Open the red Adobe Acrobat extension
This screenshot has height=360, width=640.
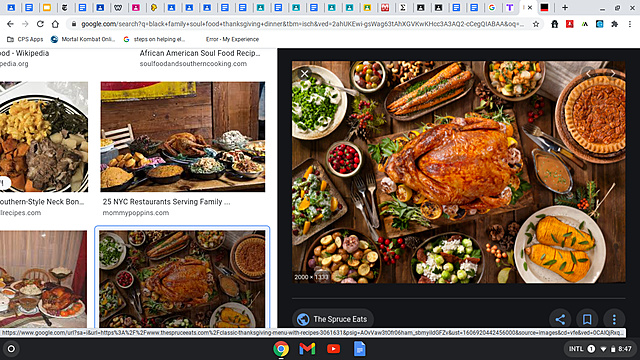tap(569, 24)
